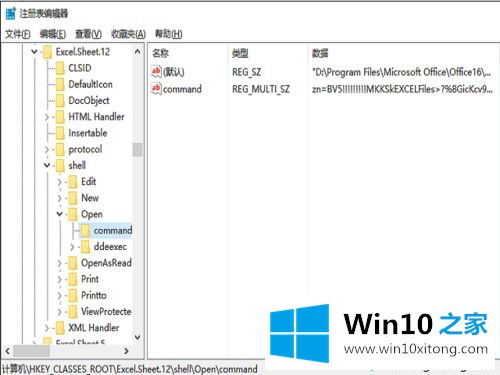
Task: Click the shell folder icon
Action: pos(60,166)
